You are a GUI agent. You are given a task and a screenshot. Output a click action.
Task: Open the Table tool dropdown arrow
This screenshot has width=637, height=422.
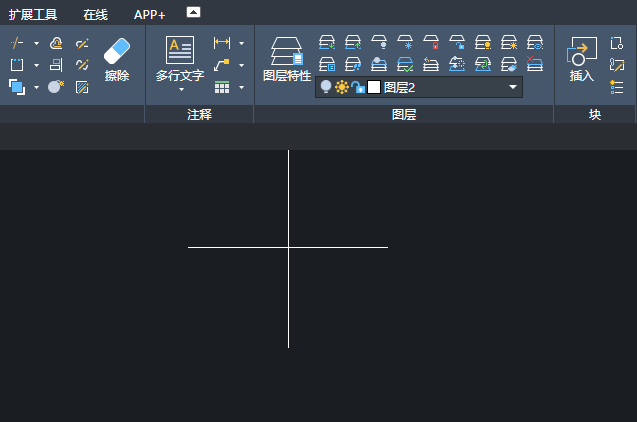[x=241, y=87]
